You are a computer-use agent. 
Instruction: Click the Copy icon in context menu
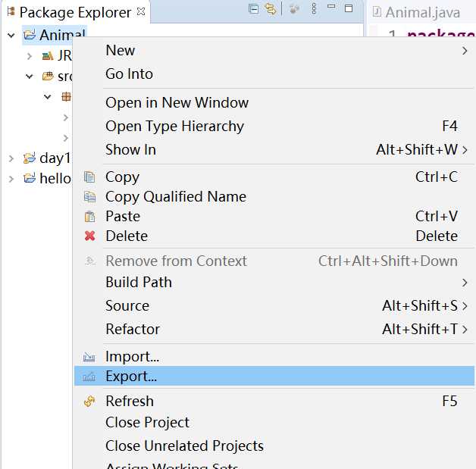point(89,177)
